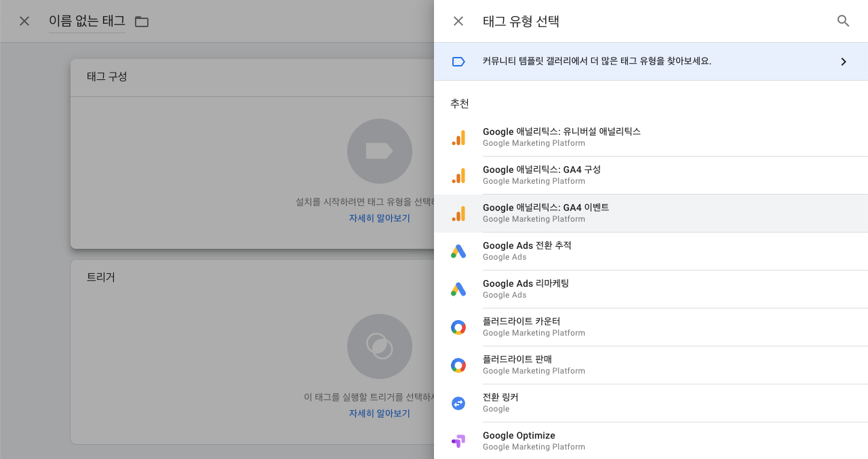The width and height of the screenshot is (868, 459).
Task: Select Google 애널리틱스: GA4 이벤트 tag
Action: click(651, 214)
